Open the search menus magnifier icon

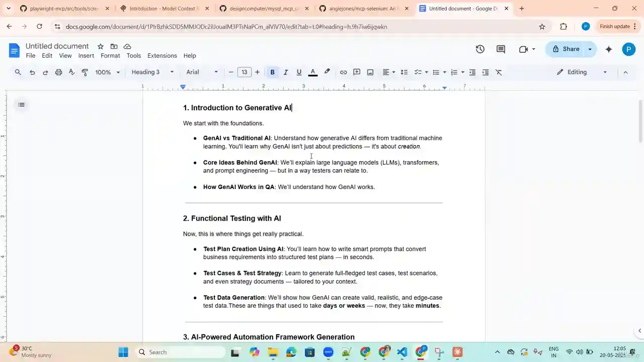pyautogui.click(x=18, y=72)
